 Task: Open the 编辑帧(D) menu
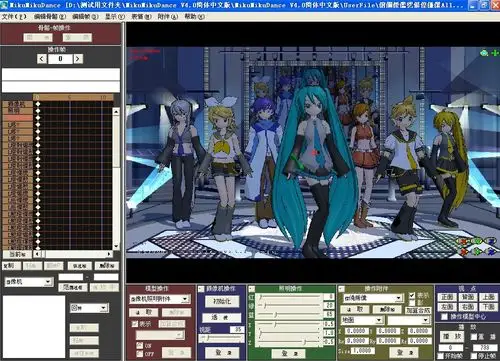pos(85,17)
